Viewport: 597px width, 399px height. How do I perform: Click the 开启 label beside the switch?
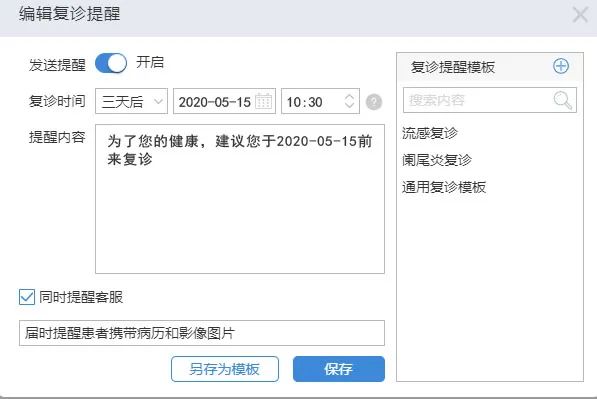coord(150,62)
